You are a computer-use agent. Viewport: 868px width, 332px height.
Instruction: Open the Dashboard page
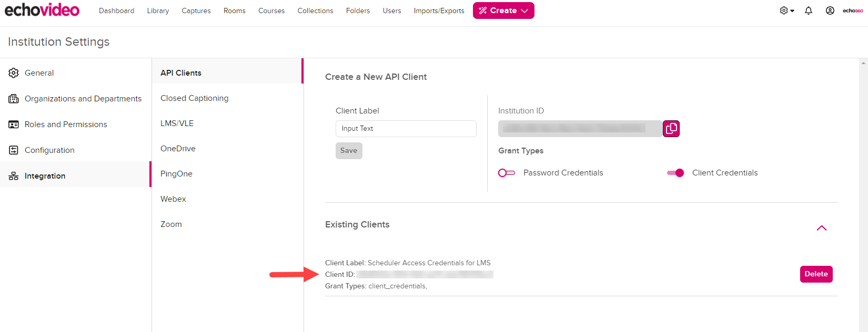tap(117, 11)
